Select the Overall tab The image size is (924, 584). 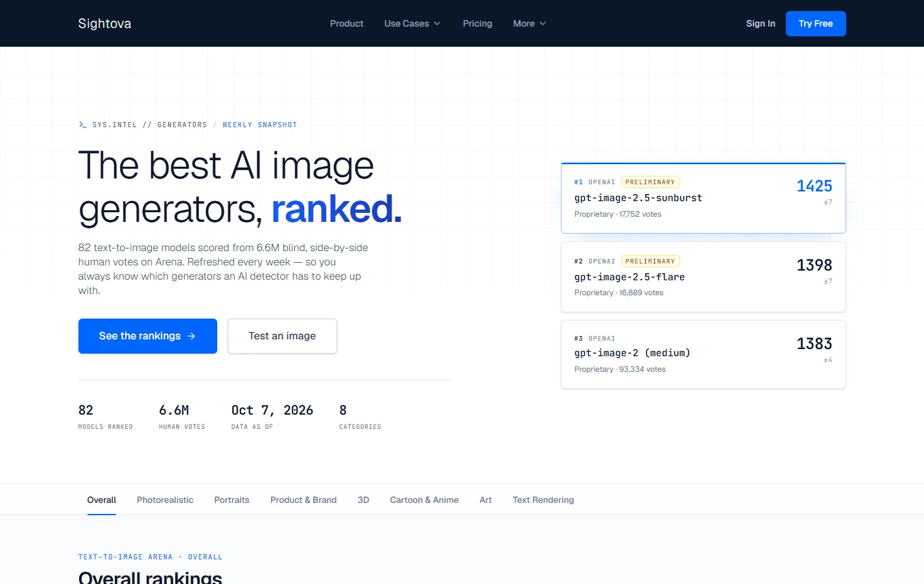[102, 500]
